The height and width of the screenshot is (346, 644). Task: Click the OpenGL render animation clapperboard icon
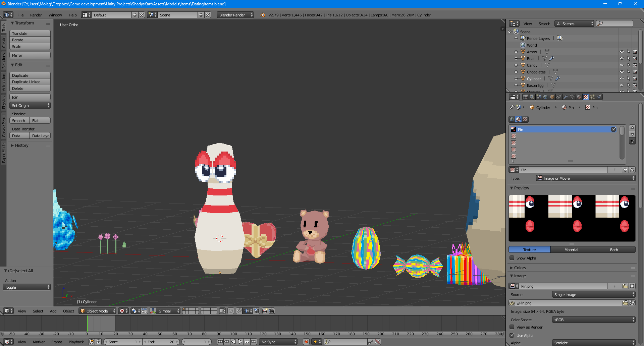(x=271, y=311)
